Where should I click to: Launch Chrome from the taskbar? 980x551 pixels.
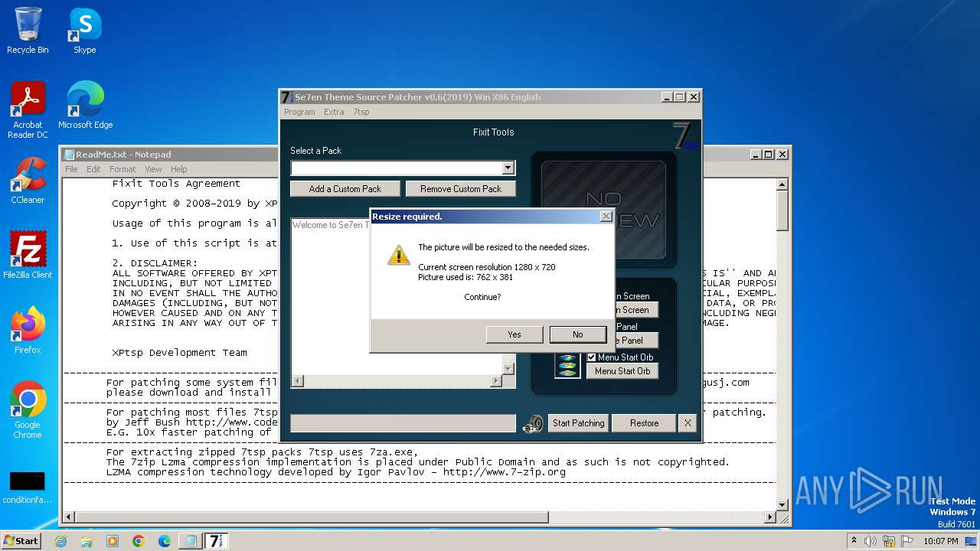click(x=139, y=541)
